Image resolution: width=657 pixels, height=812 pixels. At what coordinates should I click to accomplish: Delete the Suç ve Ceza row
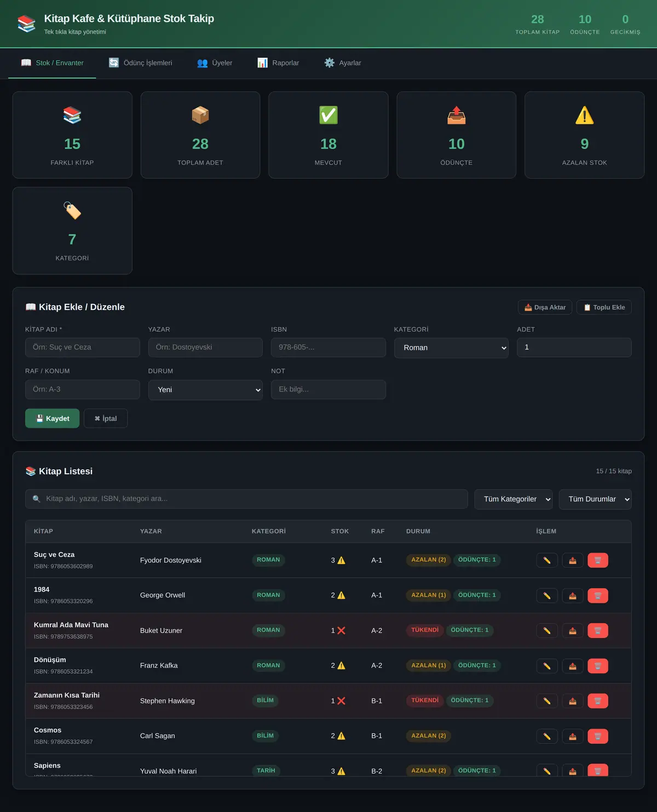[598, 560]
